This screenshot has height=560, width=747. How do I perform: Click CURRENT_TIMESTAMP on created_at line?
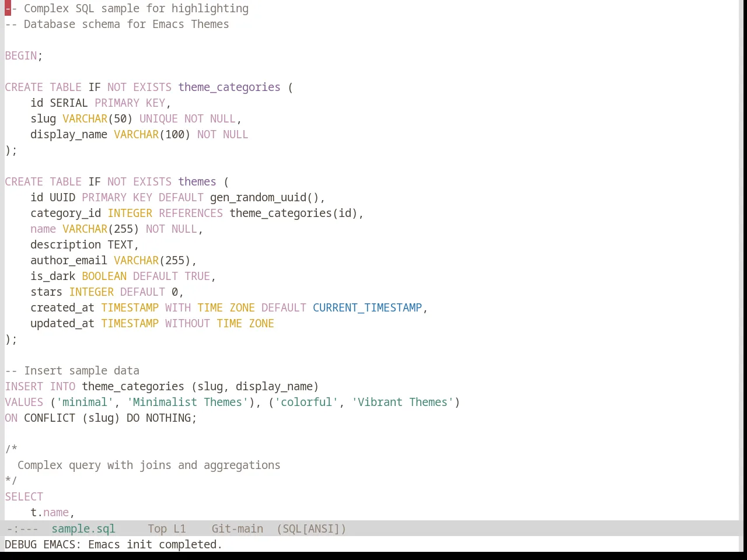(x=367, y=307)
